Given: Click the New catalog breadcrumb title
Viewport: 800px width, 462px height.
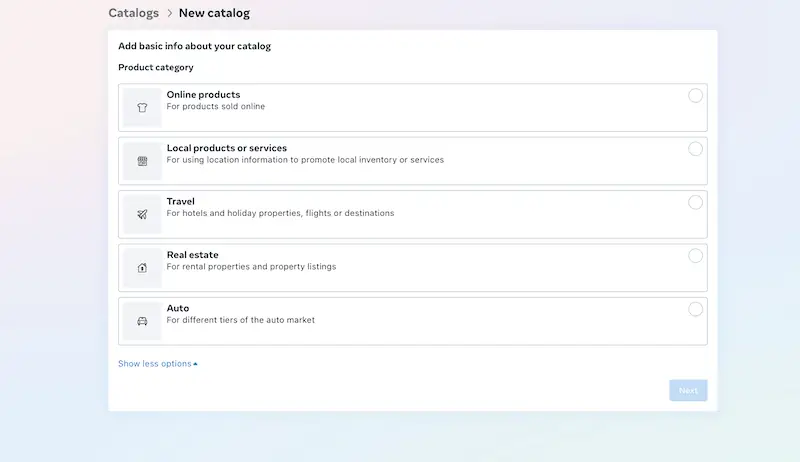Looking at the screenshot, I should pos(214,14).
